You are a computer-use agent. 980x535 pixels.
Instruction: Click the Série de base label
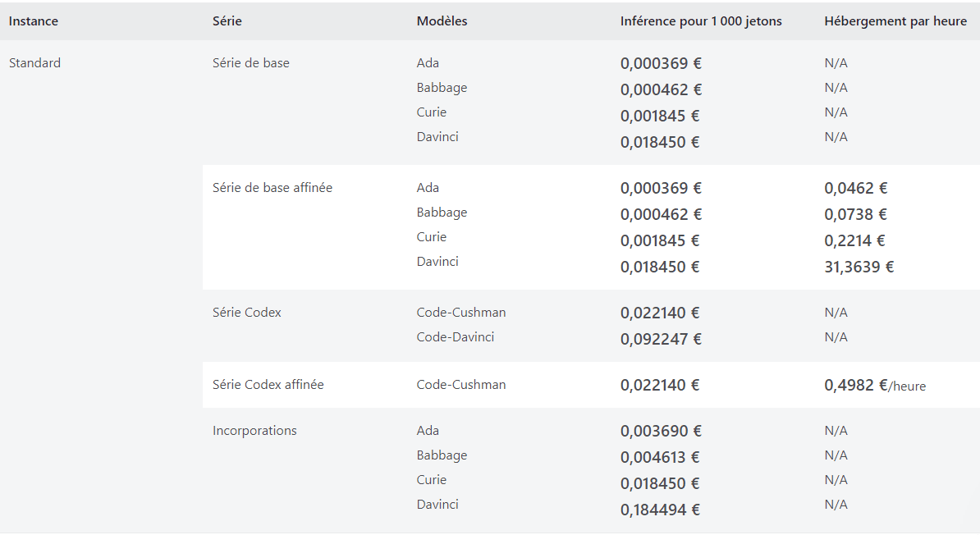click(x=251, y=63)
